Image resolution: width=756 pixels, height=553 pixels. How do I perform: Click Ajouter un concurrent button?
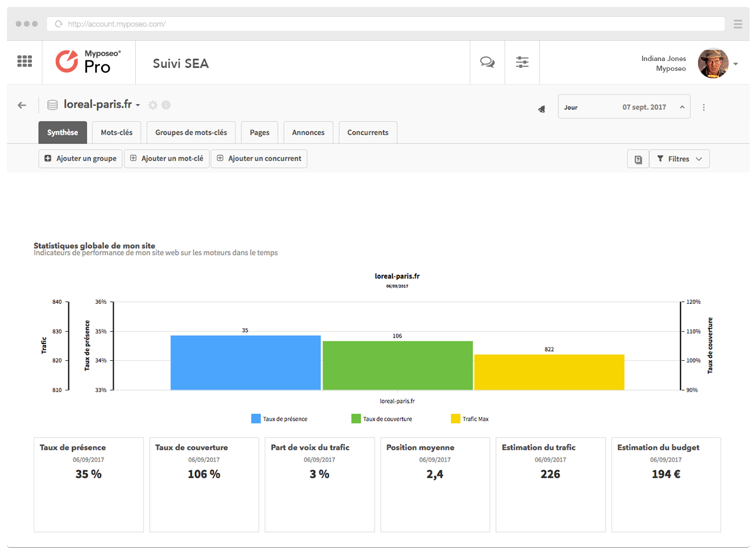(259, 159)
